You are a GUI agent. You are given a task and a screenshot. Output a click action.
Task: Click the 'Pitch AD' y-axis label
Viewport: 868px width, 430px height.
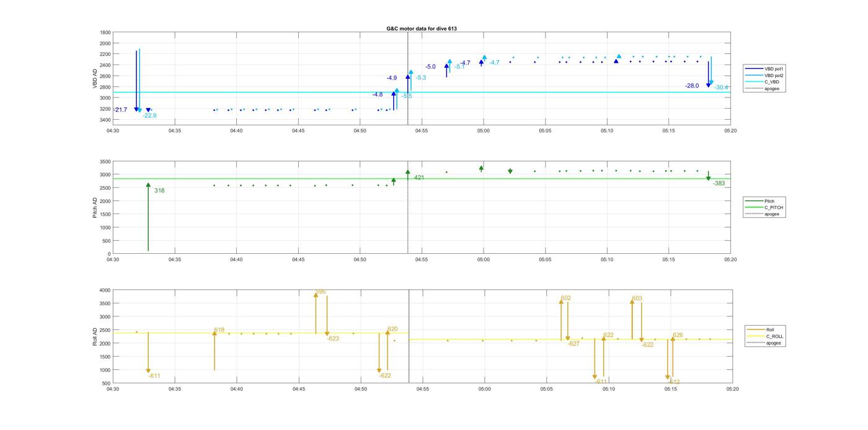95,208
